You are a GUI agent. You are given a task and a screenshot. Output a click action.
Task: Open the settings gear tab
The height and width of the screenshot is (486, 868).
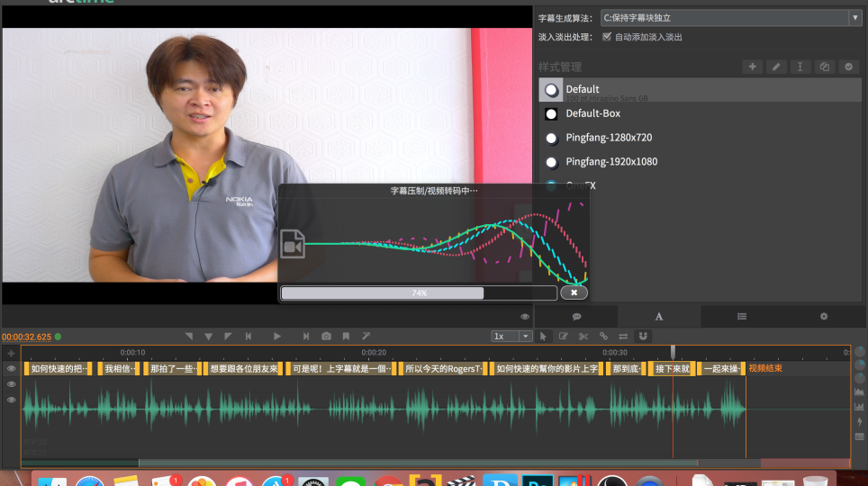[823, 317]
